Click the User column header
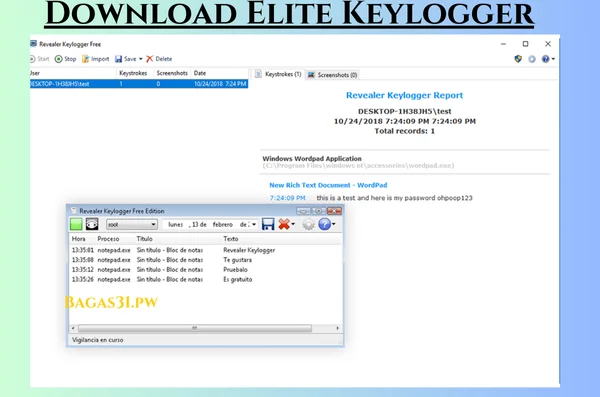The width and height of the screenshot is (600, 397). (x=73, y=73)
